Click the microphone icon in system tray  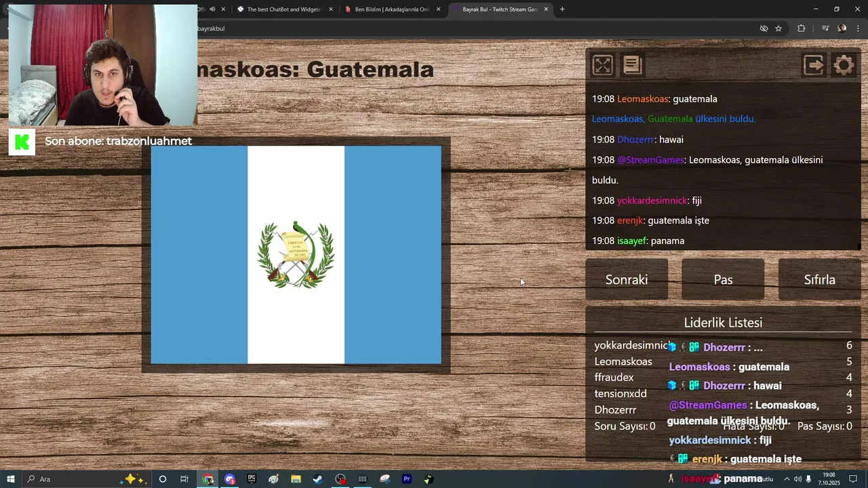click(809, 479)
